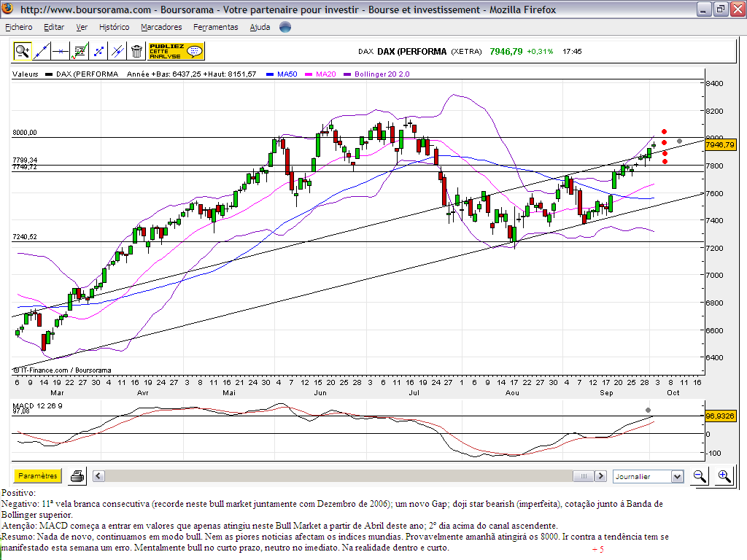747x560 pixels.
Task: Close the Firefox window
Action: click(x=738, y=9)
